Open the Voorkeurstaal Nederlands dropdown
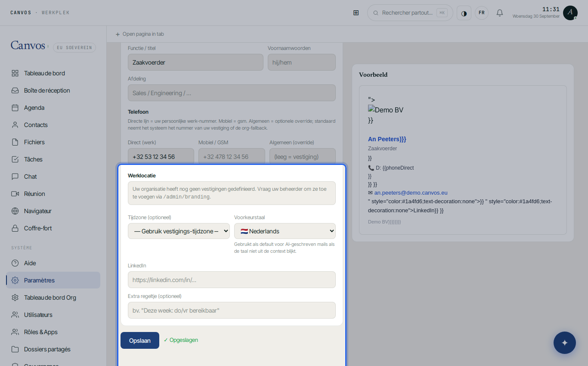Screen dimensions: 588x366 tap(285, 231)
